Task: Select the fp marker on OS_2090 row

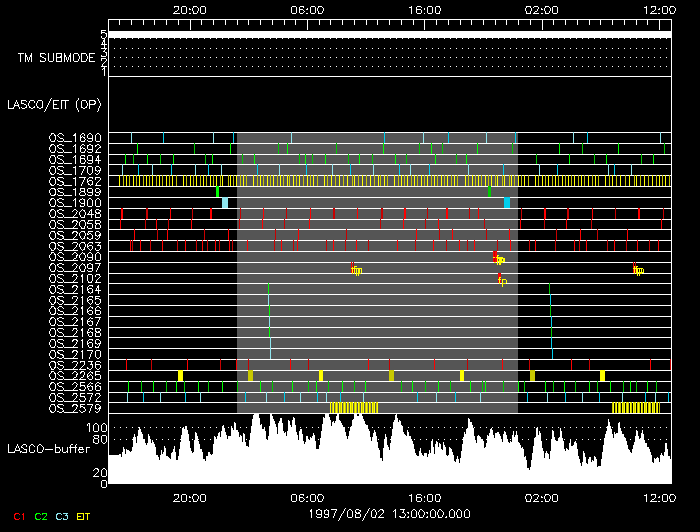Action: (x=500, y=260)
